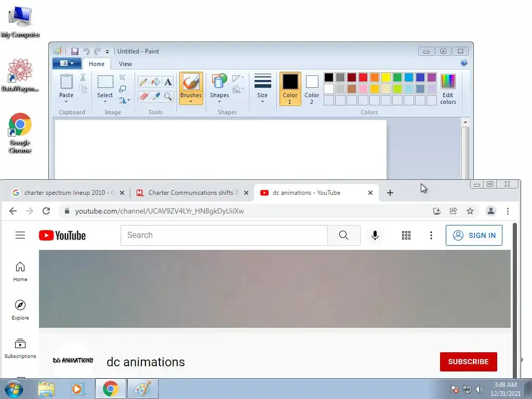Click the Crop icon in Image group
This screenshot has width=532, height=399.
[123, 77]
